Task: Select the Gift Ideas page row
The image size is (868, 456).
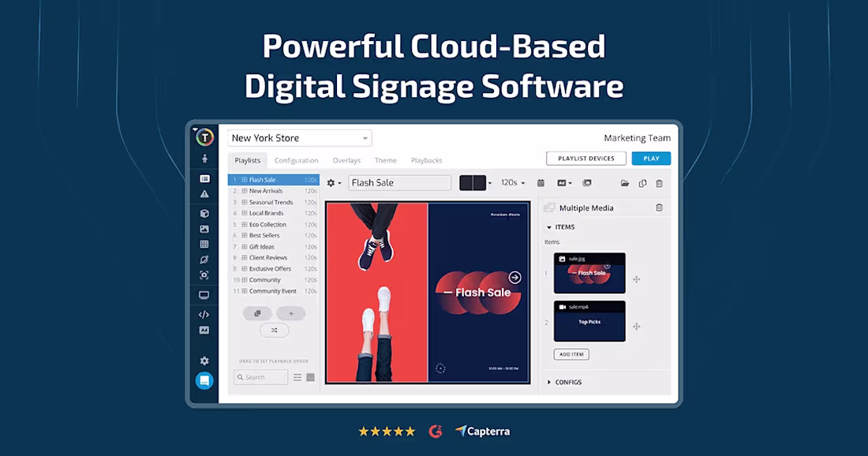Action: [274, 246]
